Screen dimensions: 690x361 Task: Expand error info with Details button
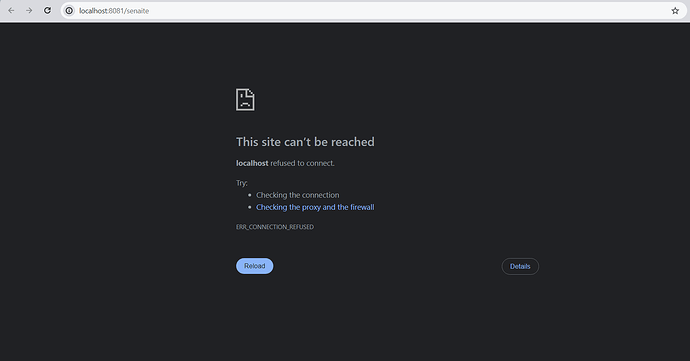tap(520, 266)
